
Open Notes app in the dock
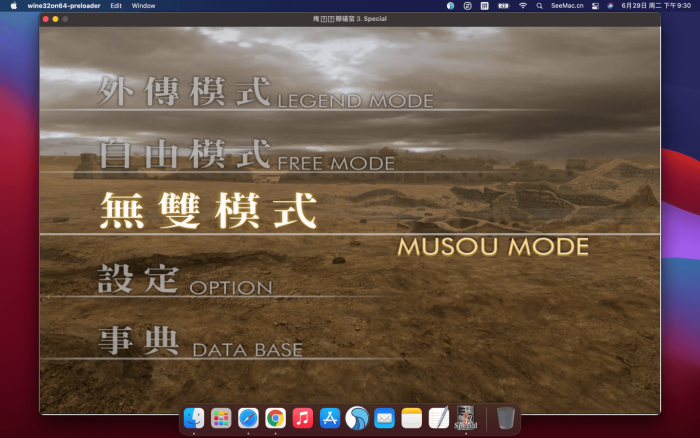411,418
